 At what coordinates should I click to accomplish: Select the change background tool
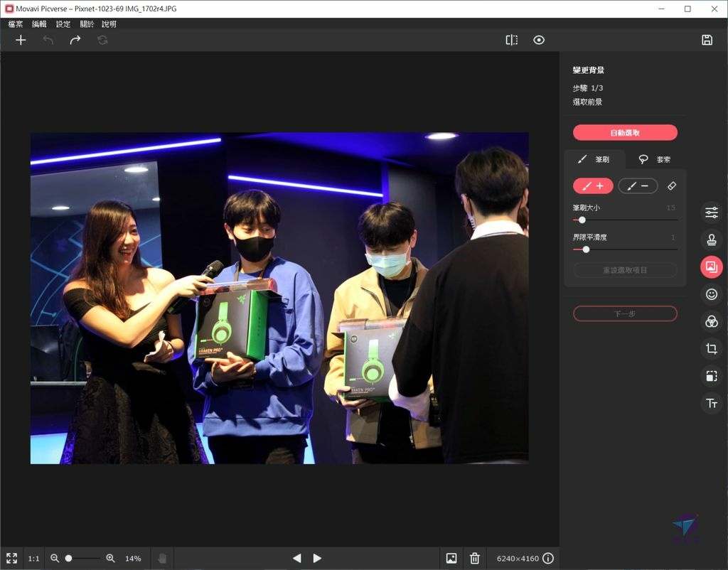coord(711,267)
